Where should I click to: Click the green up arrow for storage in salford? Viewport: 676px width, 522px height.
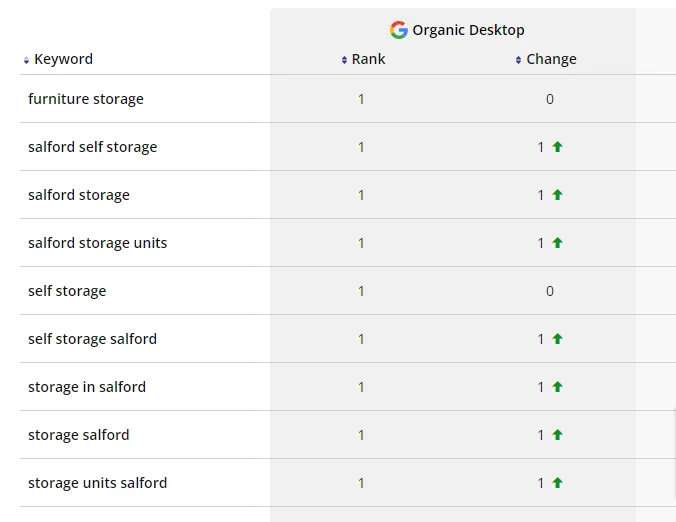click(557, 387)
